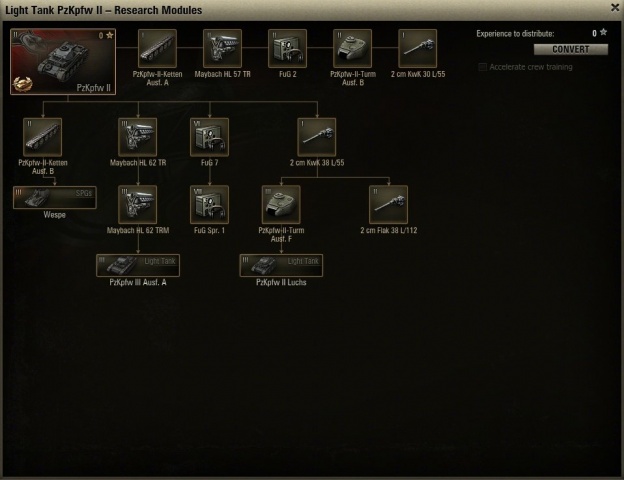
Task: Select the PzKpfw-II-Turm Ausf. F turret icon
Action: point(281,205)
